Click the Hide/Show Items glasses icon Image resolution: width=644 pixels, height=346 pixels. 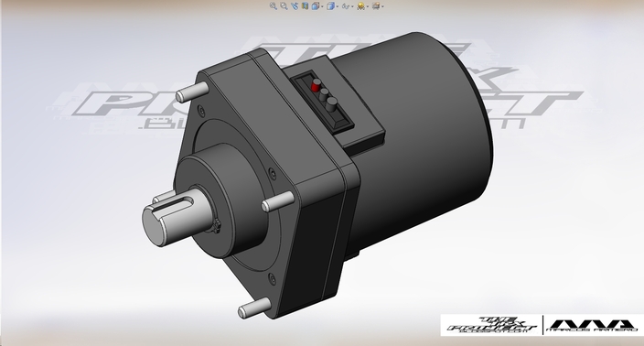tap(346, 6)
